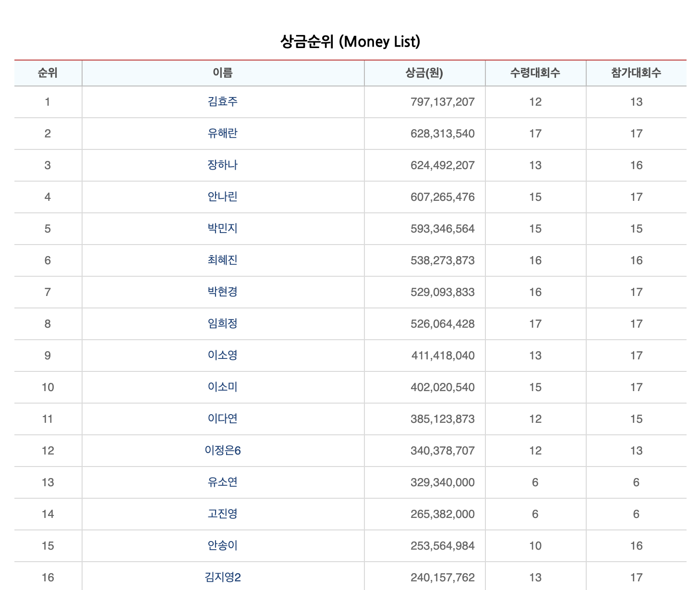This screenshot has width=700, height=590.
Task: Select prize amount 538,273,873
Action: [443, 260]
